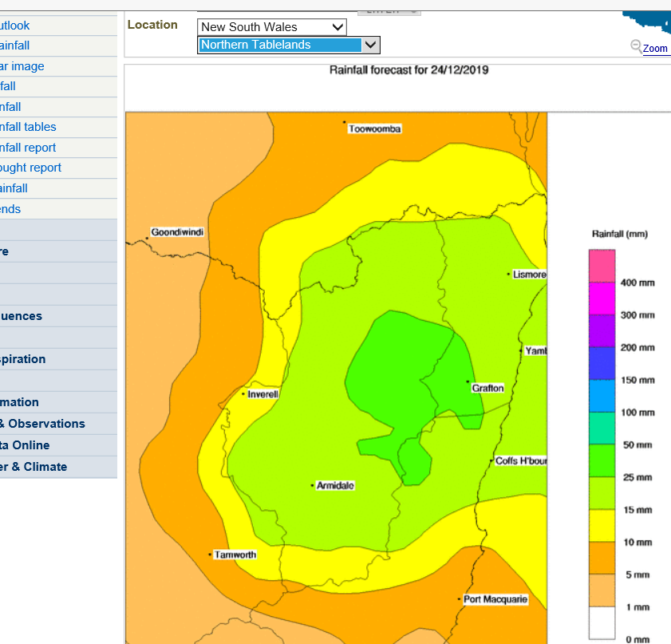Click the Zoom link beside the magnifier
This screenshot has height=644, width=671.
(655, 49)
